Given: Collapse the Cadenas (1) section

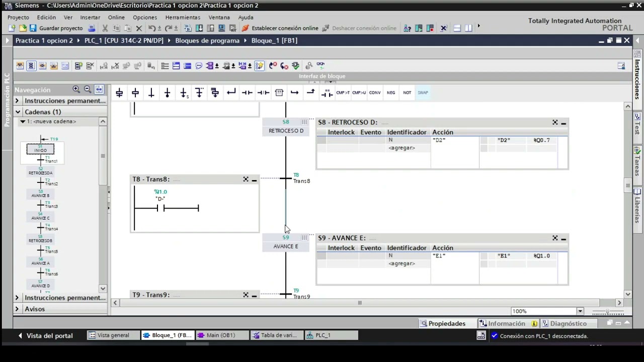Looking at the screenshot, I should coord(18,112).
